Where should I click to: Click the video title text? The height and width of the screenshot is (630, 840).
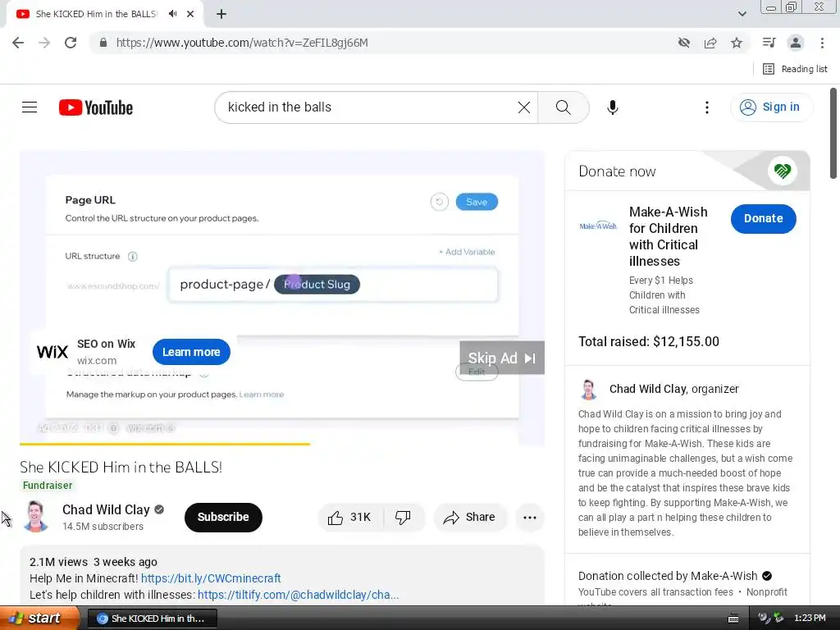tap(121, 467)
